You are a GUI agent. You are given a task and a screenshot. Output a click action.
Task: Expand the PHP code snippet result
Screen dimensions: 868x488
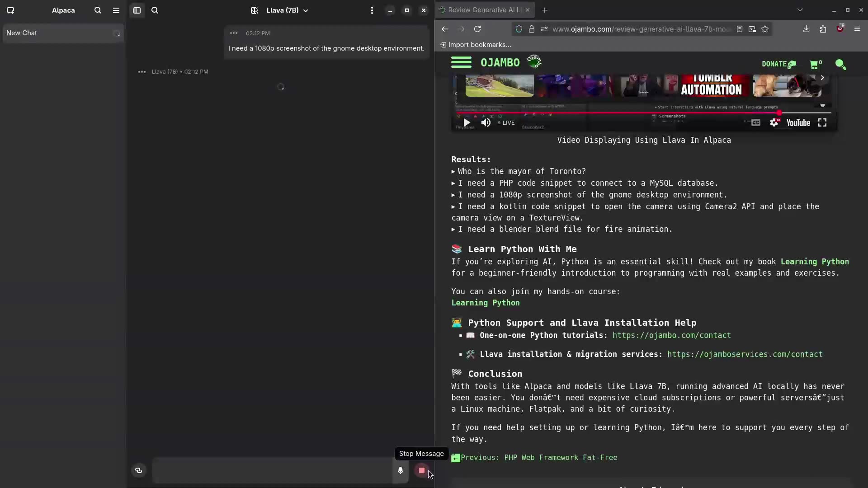click(585, 183)
